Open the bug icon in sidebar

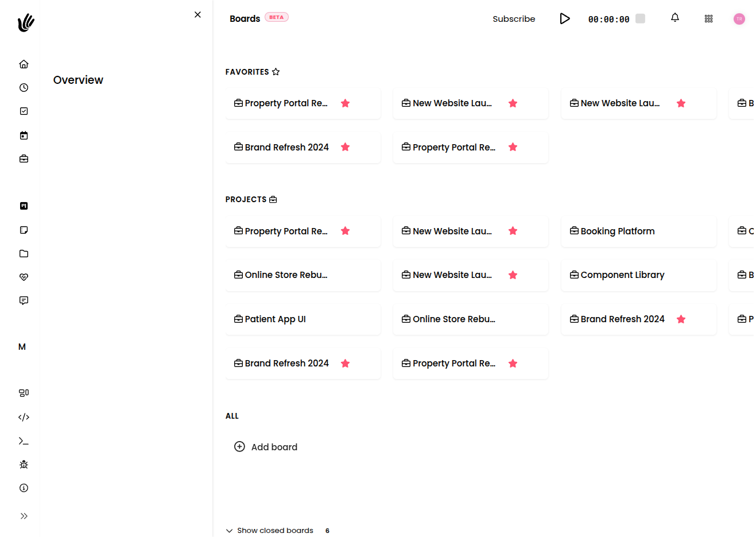tap(24, 464)
